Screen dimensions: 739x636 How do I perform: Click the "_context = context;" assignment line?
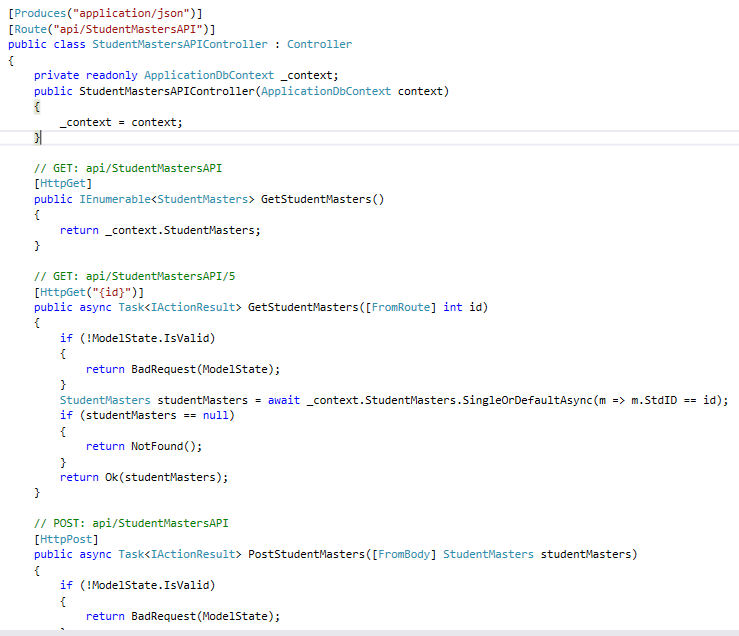click(121, 122)
